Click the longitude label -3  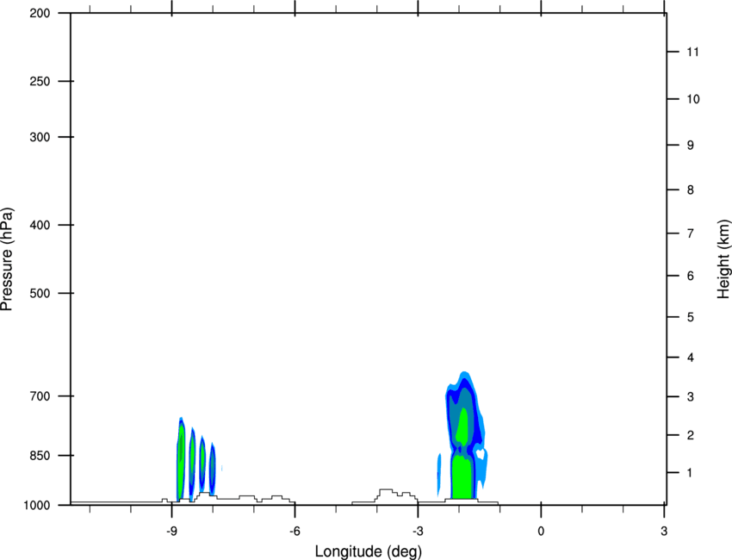pyautogui.click(x=418, y=532)
